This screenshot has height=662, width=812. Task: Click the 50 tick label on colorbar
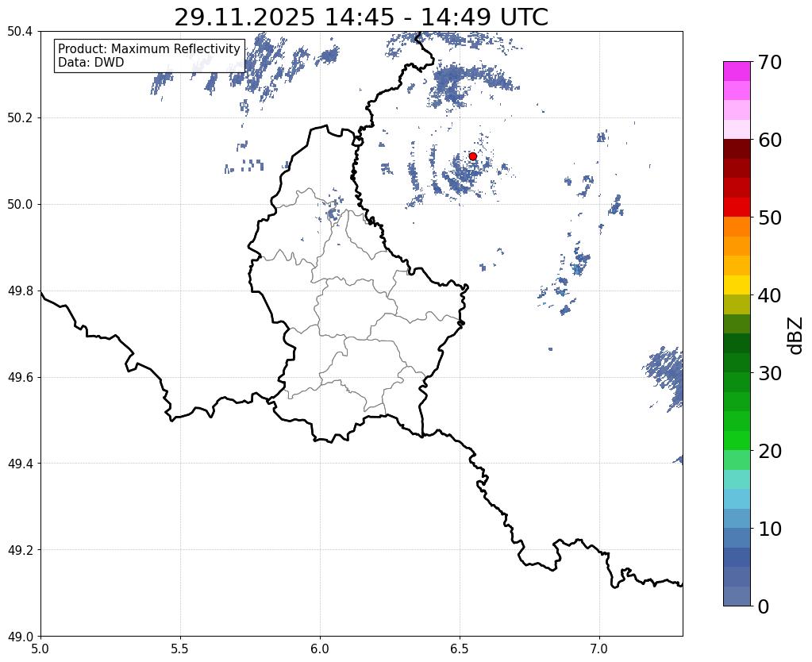770,217
